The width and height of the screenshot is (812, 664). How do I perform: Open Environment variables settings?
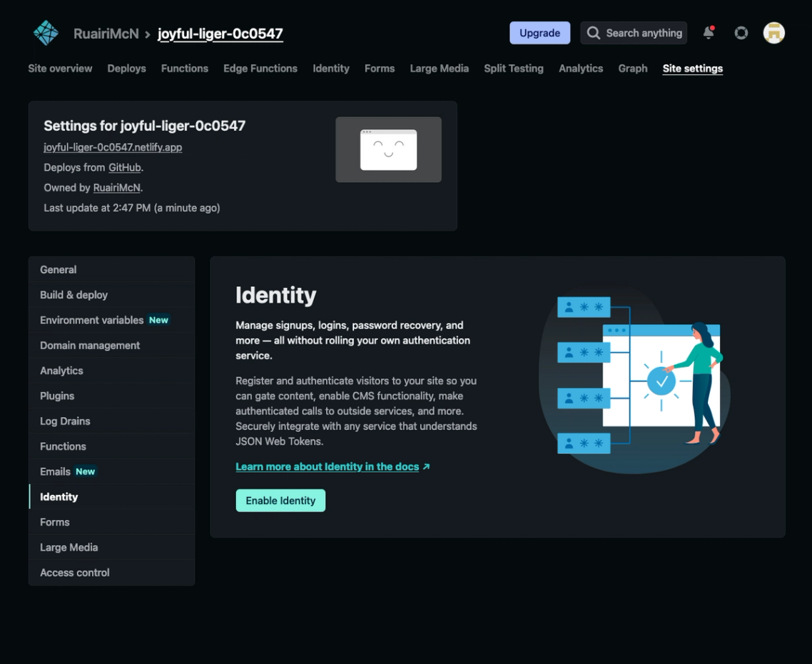112,321
